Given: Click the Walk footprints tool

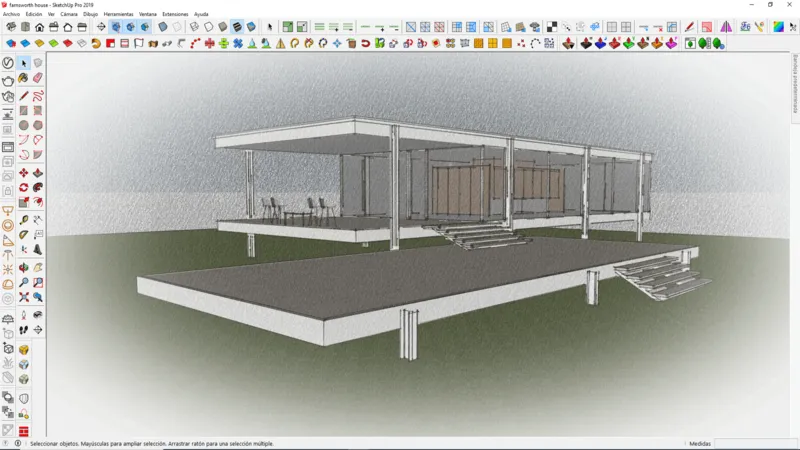Looking at the screenshot, I should [x=24, y=329].
